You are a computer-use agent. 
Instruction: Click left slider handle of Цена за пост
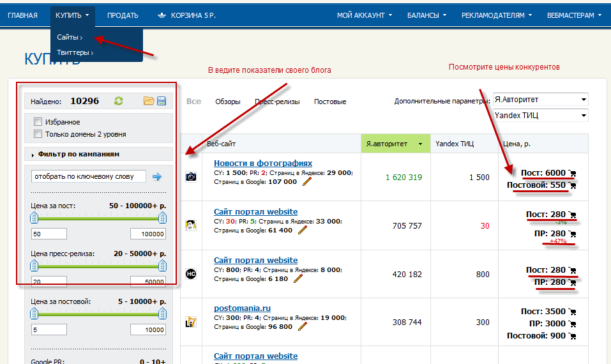[x=34, y=218]
